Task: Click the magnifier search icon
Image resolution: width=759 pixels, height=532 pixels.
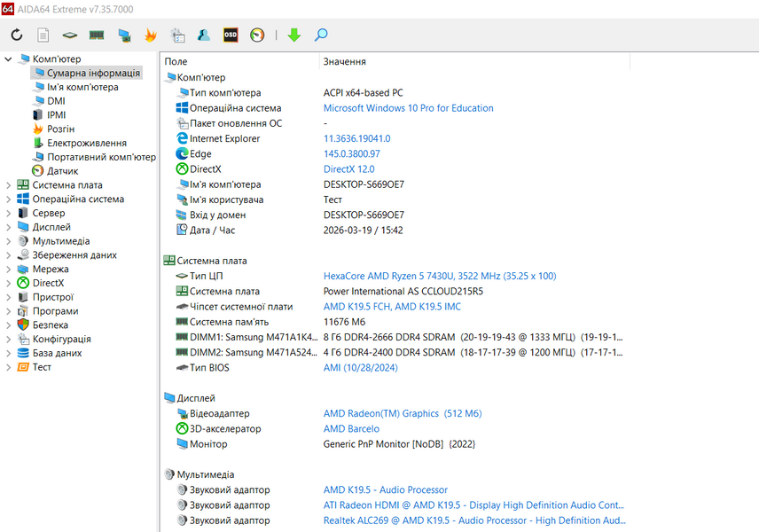Action: point(321,35)
